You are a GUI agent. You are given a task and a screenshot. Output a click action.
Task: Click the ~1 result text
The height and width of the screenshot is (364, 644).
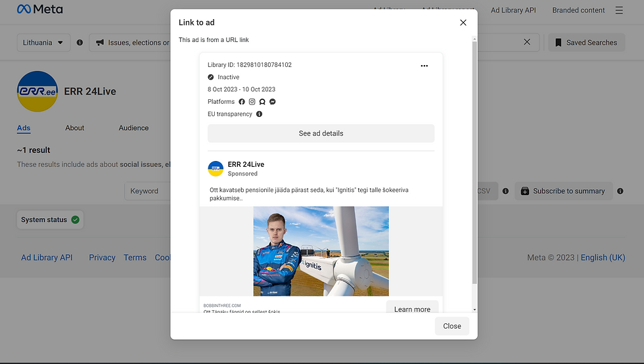click(34, 150)
